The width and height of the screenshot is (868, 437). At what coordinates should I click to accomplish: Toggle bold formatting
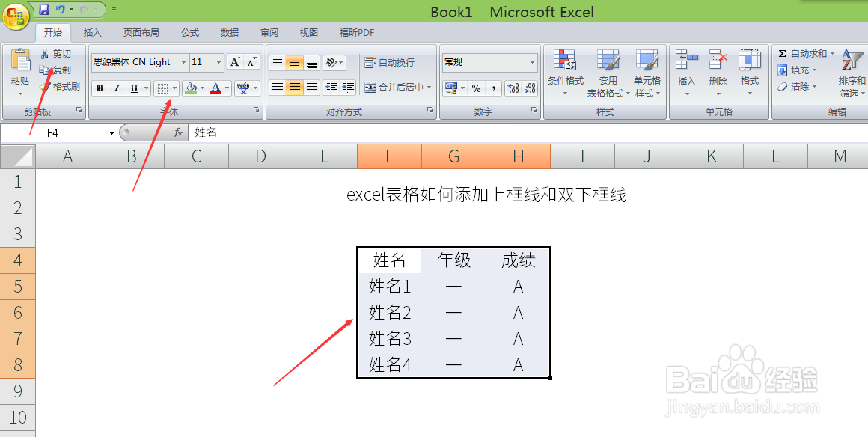(100, 88)
